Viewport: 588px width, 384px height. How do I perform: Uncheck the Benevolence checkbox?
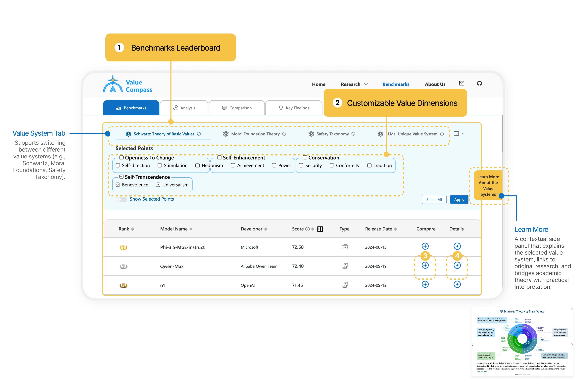(x=118, y=185)
